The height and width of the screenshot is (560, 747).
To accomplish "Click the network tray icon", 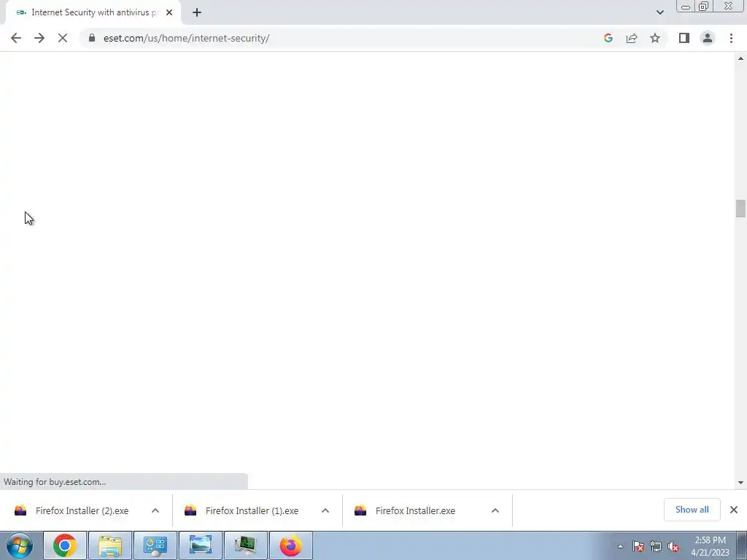I will [656, 546].
